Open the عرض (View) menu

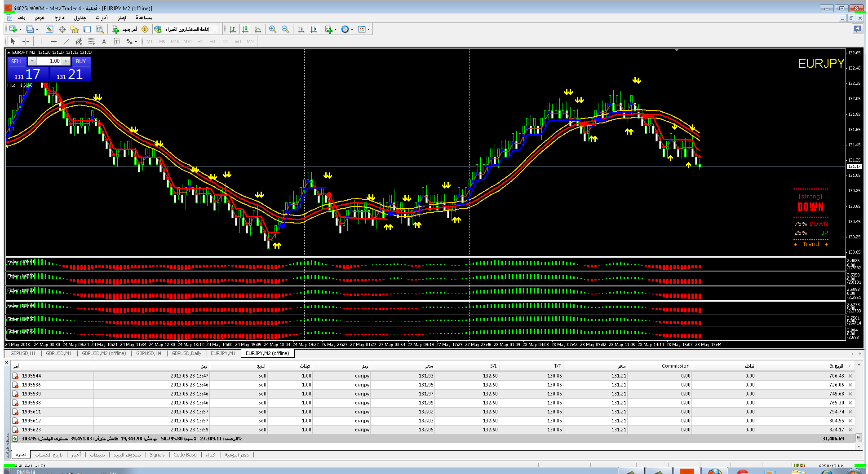[40, 18]
